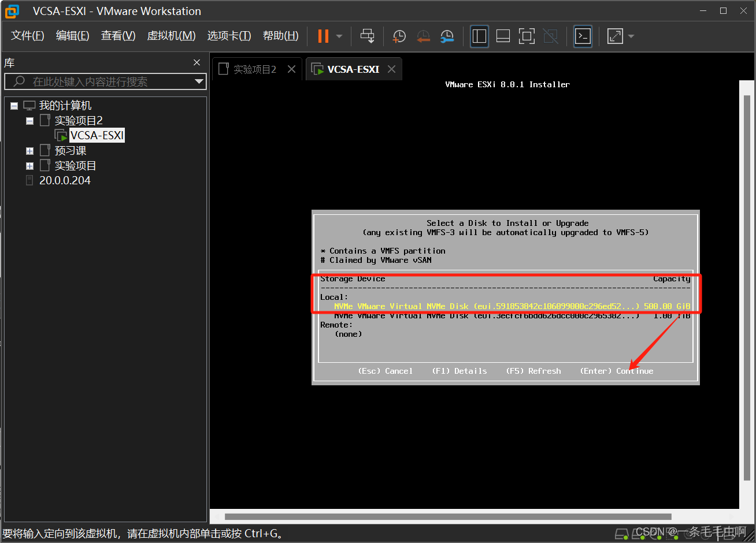
Task: Click the "VMware ESXi 8.0.1 Installer" title text
Action: pos(507,84)
